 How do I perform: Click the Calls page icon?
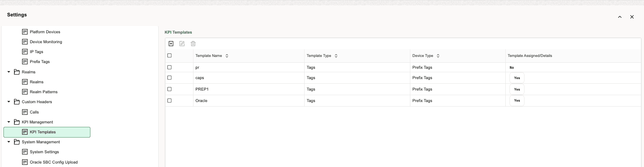click(25, 112)
